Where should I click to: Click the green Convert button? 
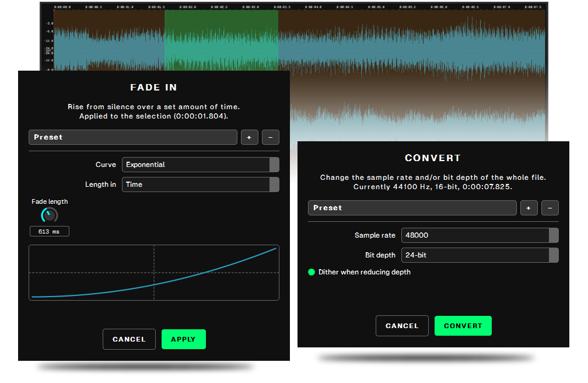(463, 326)
